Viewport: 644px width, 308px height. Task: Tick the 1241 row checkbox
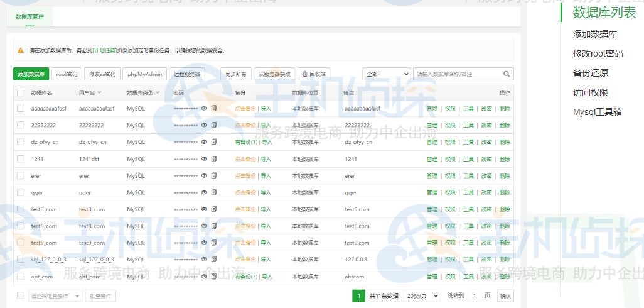21,159
